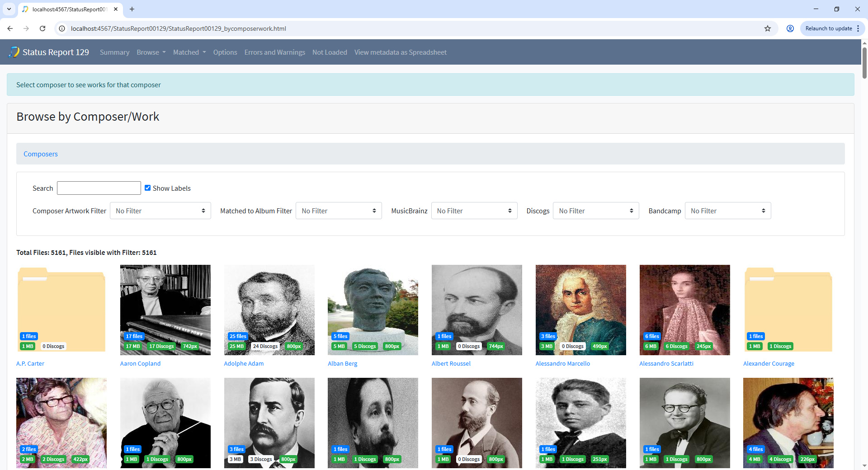Open the A.P. Carter folder thumbnail

coord(61,310)
